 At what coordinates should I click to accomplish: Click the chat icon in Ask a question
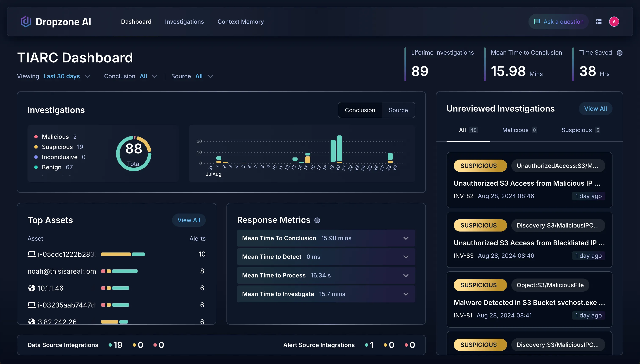[x=537, y=22]
